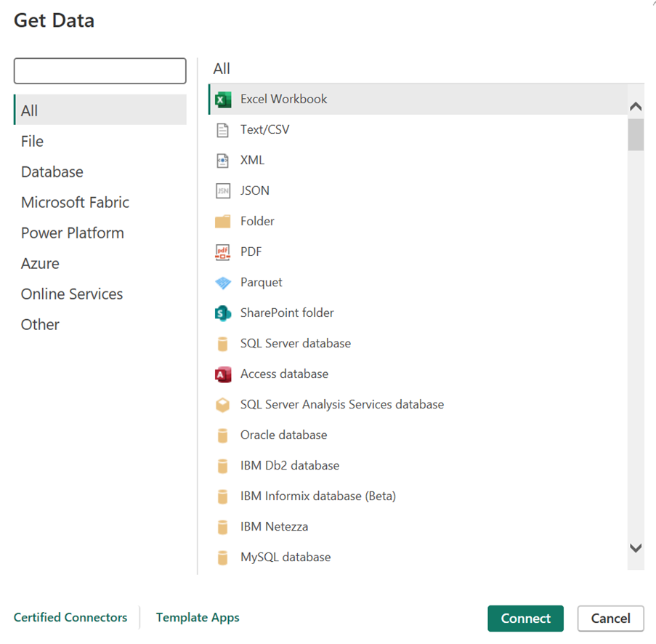Focus the connector search box
The width and height of the screenshot is (656, 644).
pyautogui.click(x=100, y=71)
